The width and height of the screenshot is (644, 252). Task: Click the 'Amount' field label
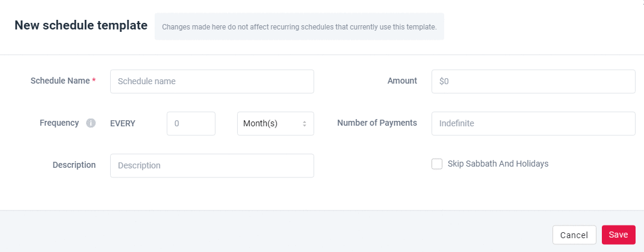point(402,81)
